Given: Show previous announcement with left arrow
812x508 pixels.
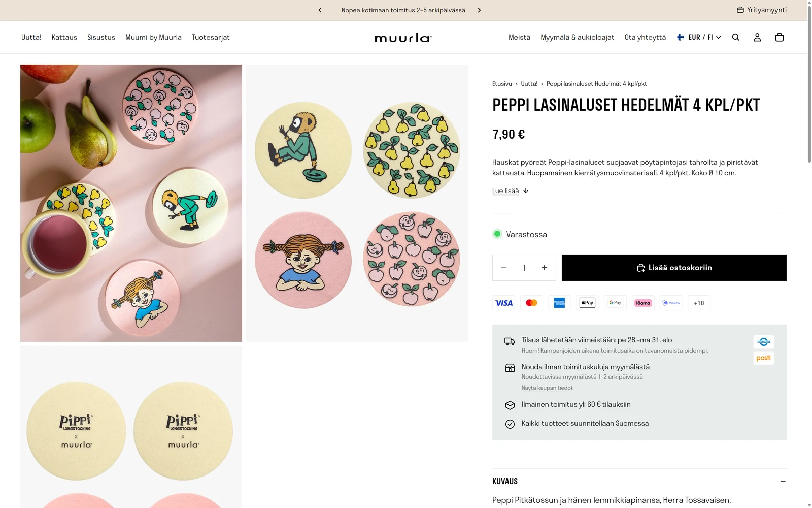Looking at the screenshot, I should (x=320, y=10).
